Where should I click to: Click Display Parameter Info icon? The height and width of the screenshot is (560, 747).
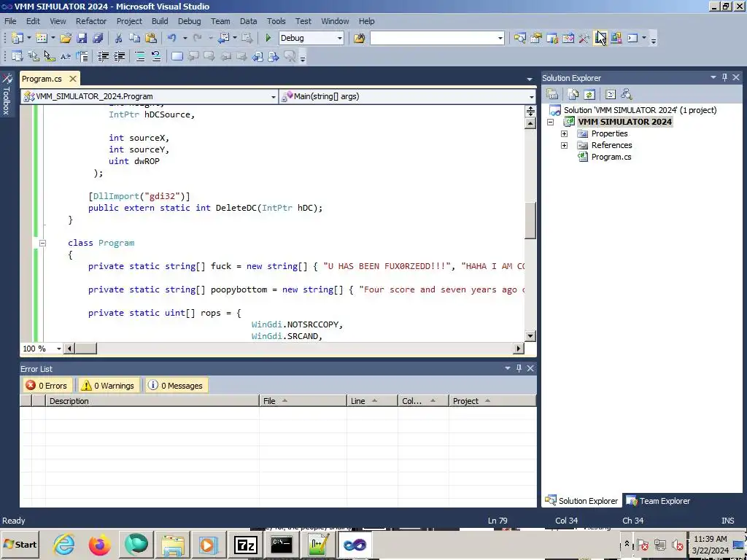(34, 56)
